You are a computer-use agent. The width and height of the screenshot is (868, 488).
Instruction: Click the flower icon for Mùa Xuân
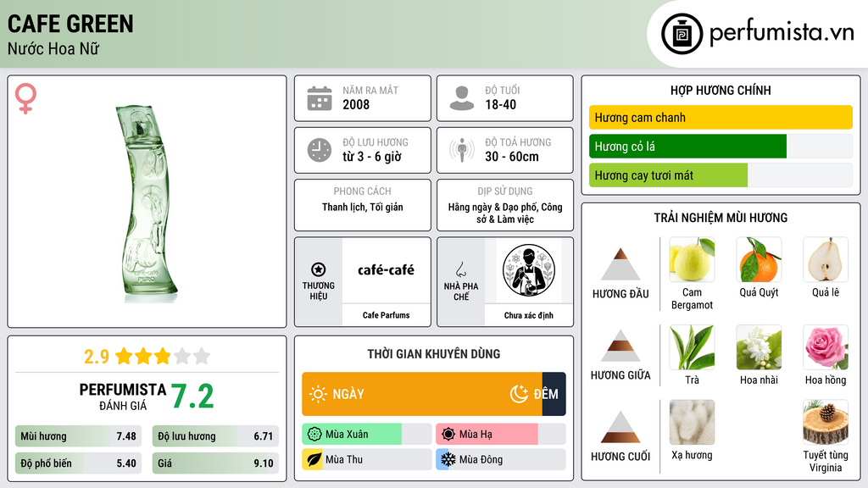(x=314, y=434)
